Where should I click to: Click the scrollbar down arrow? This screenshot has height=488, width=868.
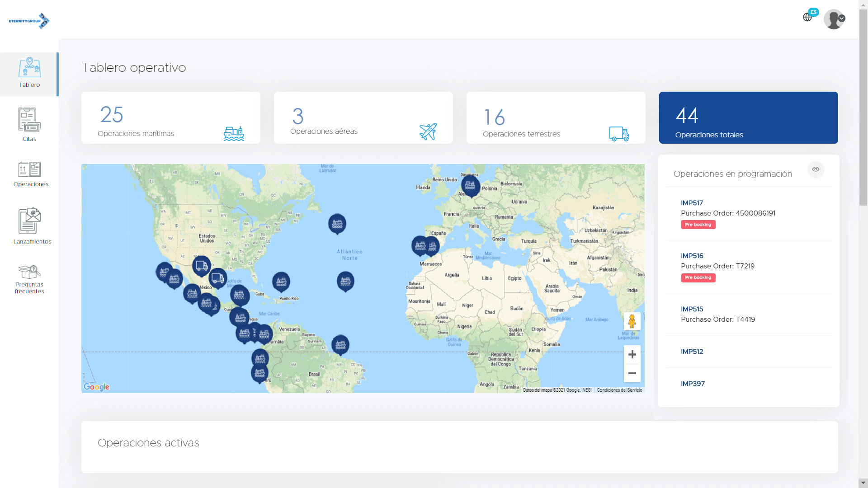(x=863, y=483)
